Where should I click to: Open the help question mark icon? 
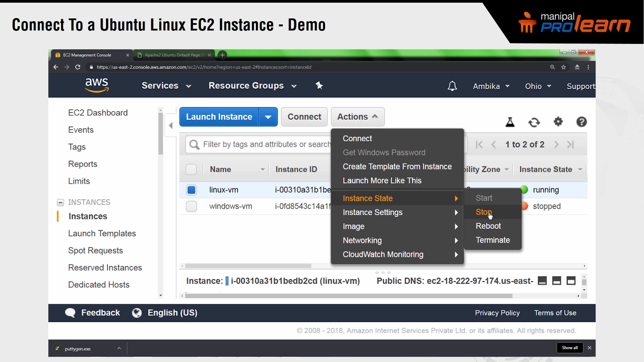pyautogui.click(x=581, y=122)
